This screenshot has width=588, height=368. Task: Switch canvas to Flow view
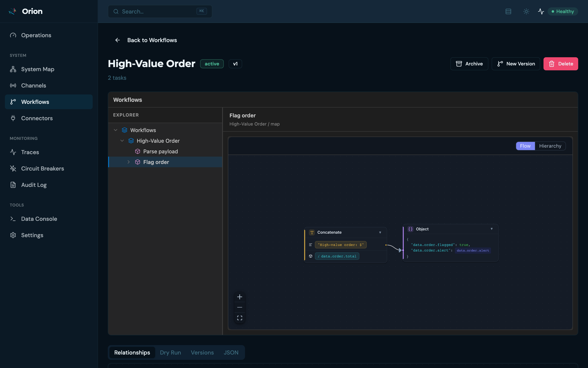(525, 146)
